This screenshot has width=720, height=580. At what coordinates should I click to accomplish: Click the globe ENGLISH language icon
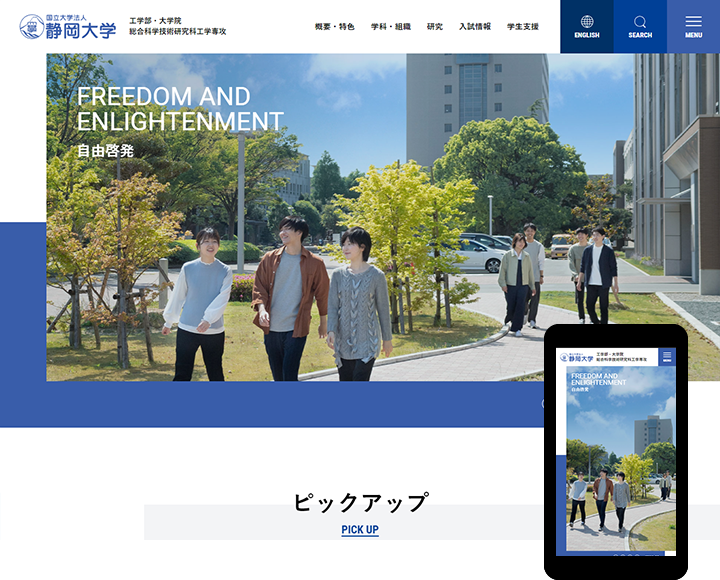pyautogui.click(x=587, y=26)
